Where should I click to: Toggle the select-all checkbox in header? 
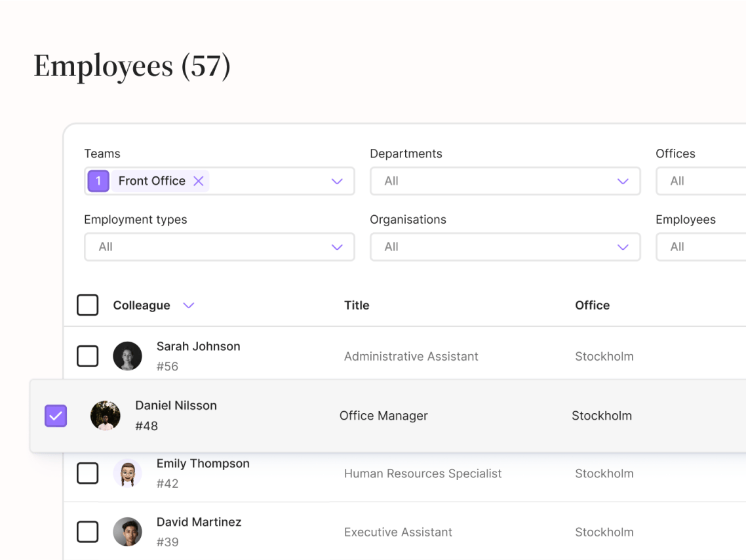point(88,305)
